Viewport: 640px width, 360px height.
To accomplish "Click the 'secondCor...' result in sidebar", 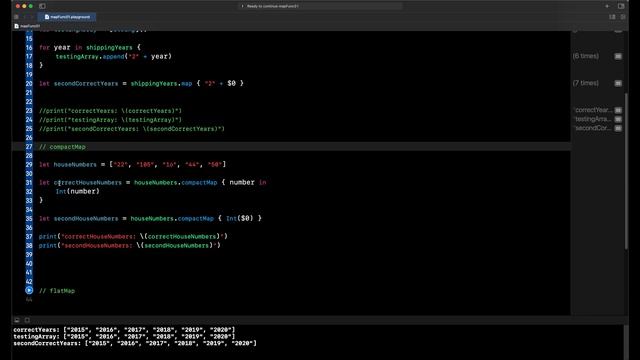I will coord(593,128).
